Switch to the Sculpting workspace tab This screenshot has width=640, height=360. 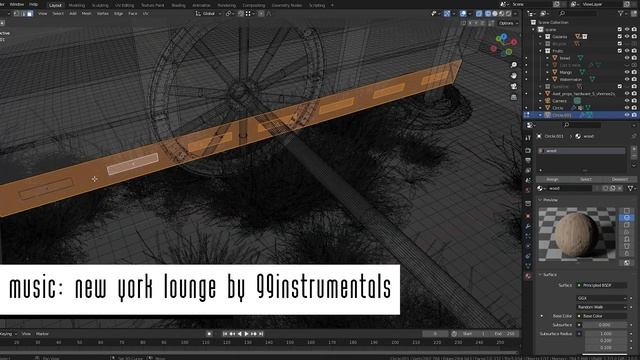click(100, 5)
